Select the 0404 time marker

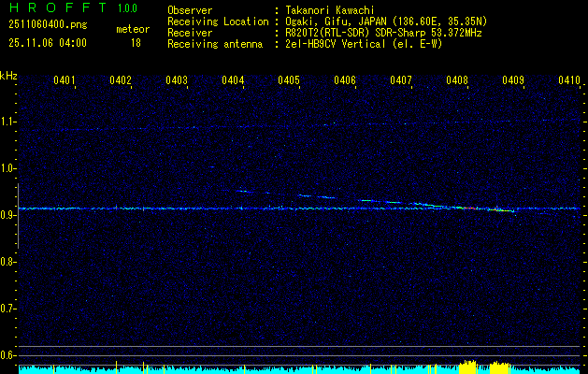[x=233, y=81]
